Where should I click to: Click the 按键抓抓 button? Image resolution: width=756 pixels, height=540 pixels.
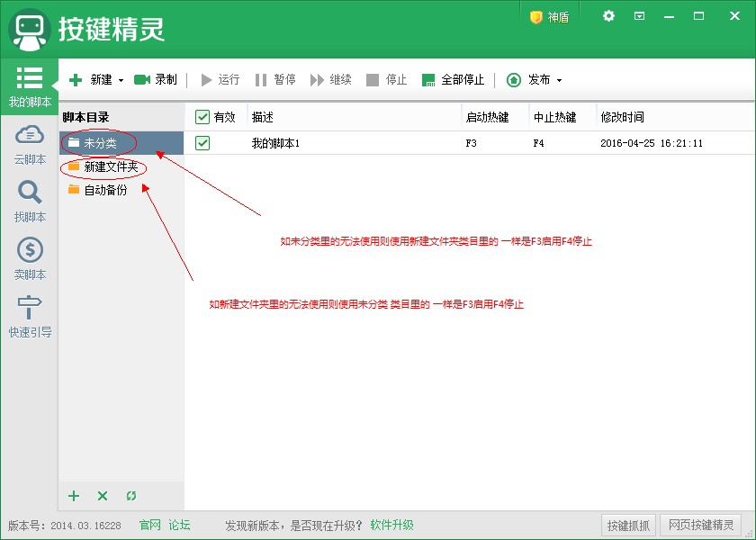click(x=627, y=526)
